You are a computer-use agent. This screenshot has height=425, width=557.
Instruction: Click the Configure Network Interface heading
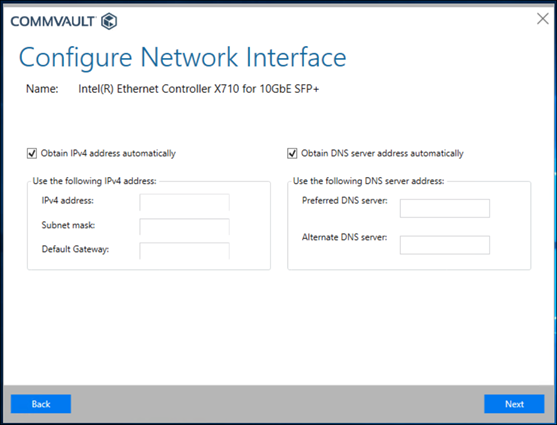coord(182,57)
